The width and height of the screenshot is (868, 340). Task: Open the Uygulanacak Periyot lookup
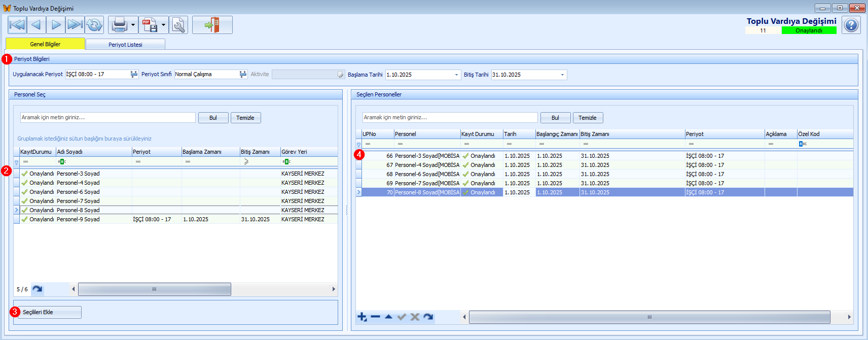(134, 75)
